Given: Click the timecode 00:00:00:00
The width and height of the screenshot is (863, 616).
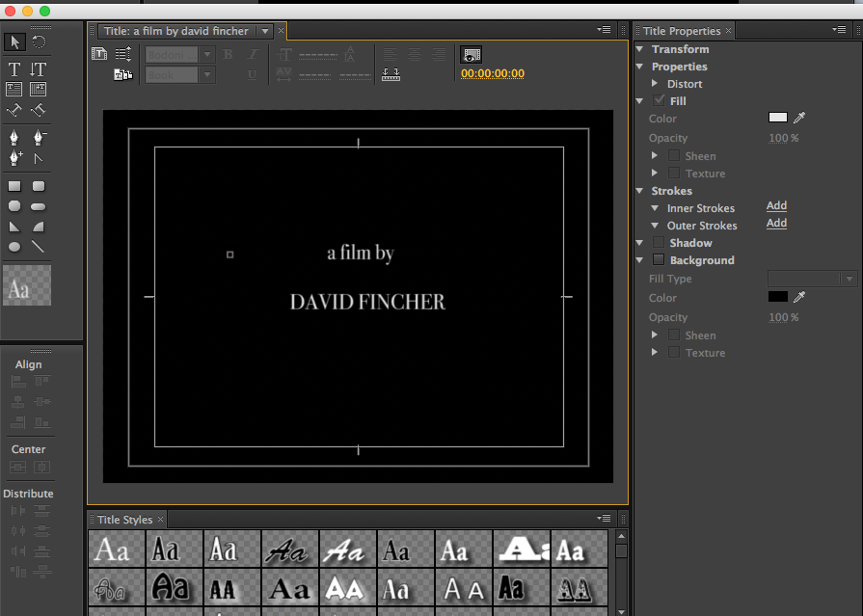Looking at the screenshot, I should [493, 73].
